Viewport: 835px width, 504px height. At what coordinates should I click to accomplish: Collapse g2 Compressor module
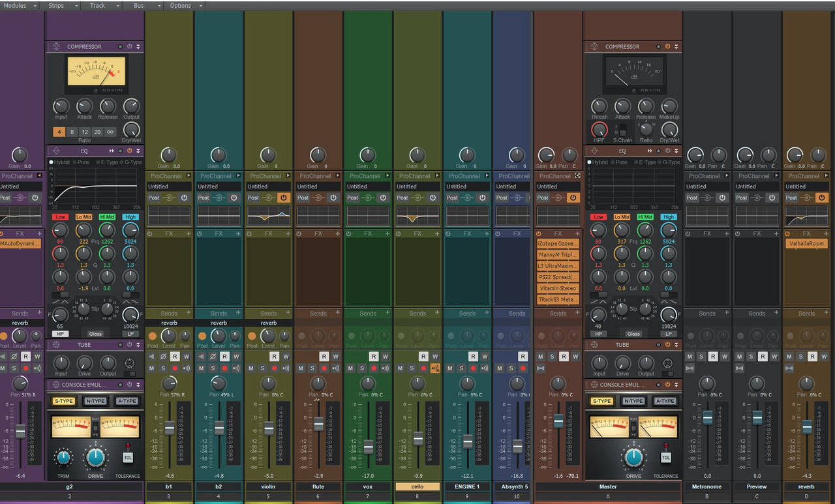click(x=138, y=47)
